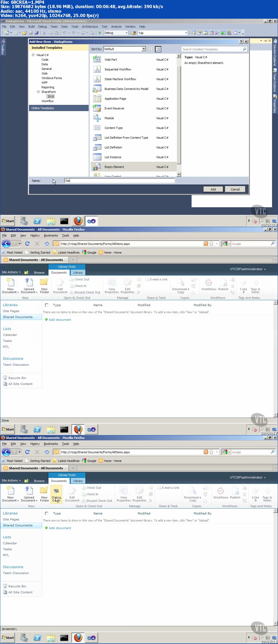Image resolution: width=278 pixels, height=644 pixels.
Task: Tick select-all checkbox in Firefox window with Dialog Demo button
Action: (x=47, y=513)
